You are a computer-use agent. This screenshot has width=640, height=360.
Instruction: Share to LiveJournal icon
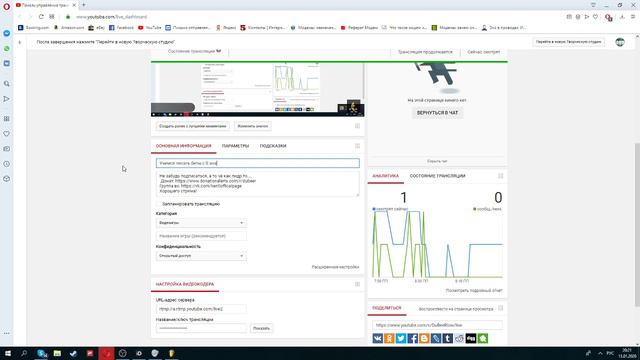click(x=436, y=338)
